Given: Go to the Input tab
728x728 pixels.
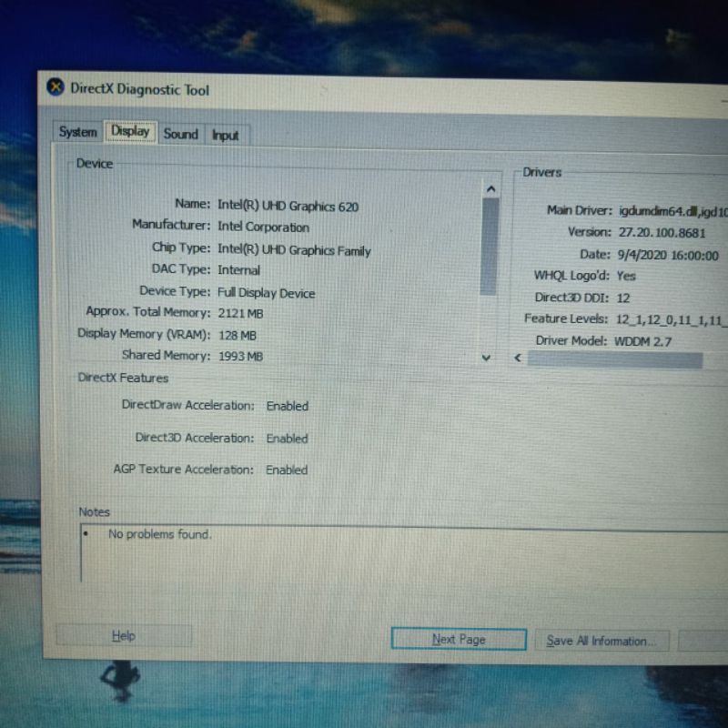Looking at the screenshot, I should pyautogui.click(x=225, y=135).
